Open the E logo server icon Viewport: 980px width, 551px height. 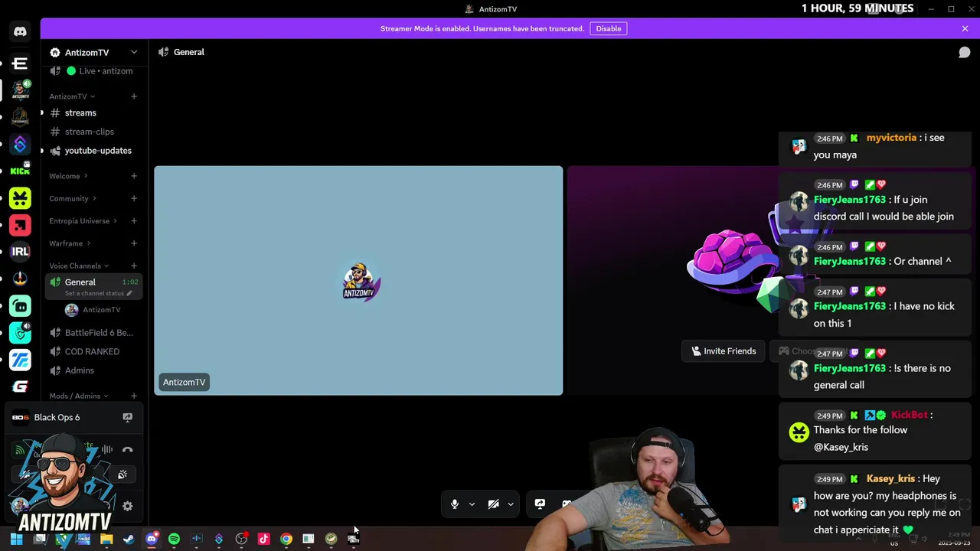(20, 64)
